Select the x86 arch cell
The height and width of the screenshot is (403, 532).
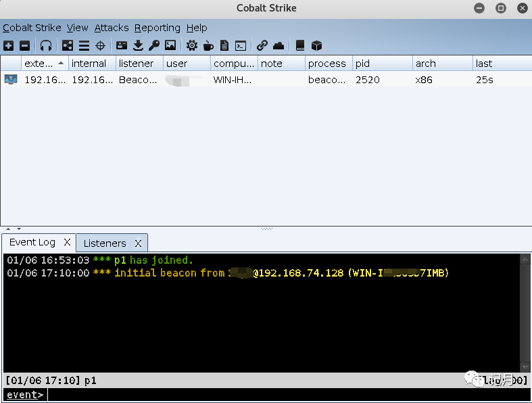(443, 80)
